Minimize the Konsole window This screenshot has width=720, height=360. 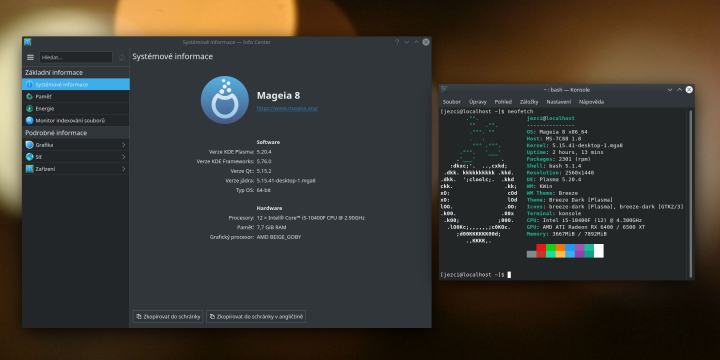pyautogui.click(x=669, y=90)
